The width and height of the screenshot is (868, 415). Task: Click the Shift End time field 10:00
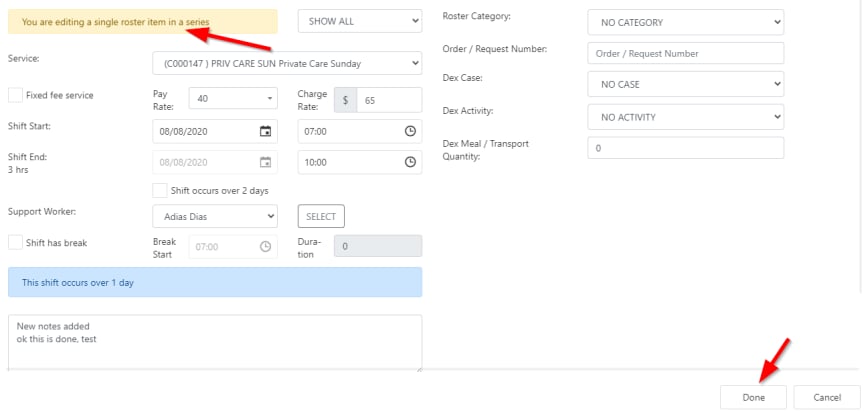click(x=360, y=162)
